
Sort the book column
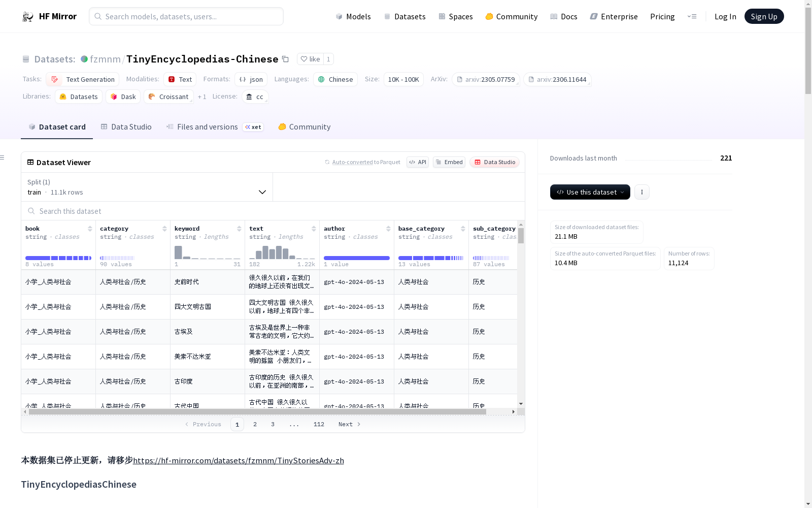click(x=90, y=229)
